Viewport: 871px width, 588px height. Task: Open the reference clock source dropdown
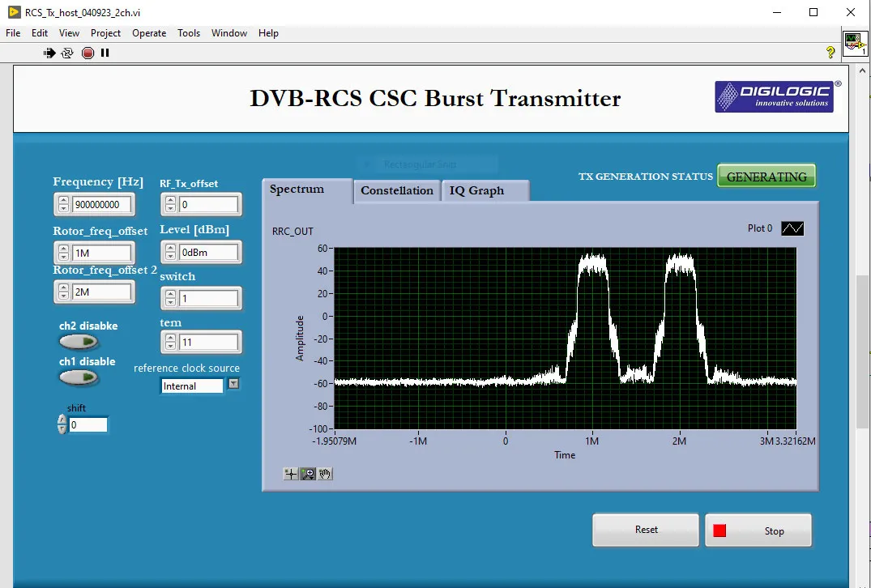point(233,385)
